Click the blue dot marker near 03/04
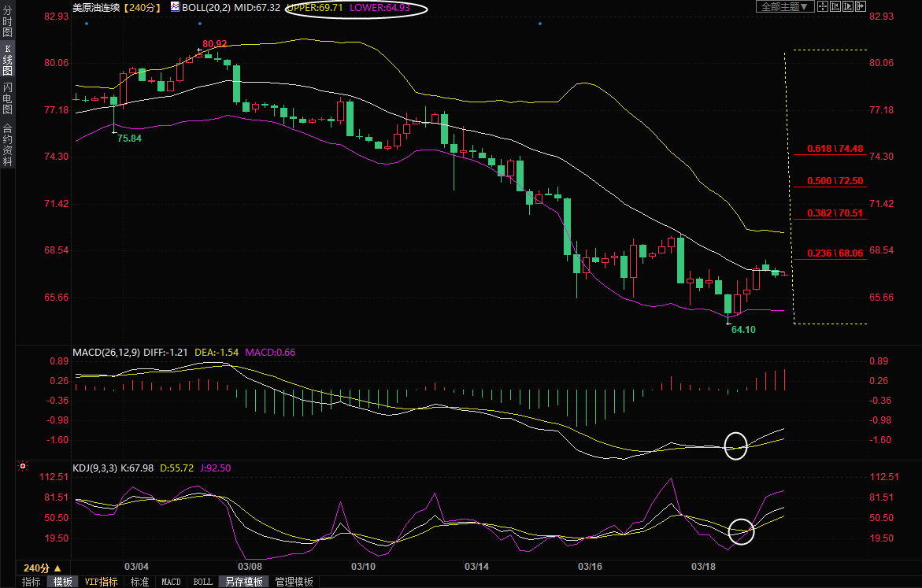This screenshot has width=922, height=588. pyautogui.click(x=86, y=24)
